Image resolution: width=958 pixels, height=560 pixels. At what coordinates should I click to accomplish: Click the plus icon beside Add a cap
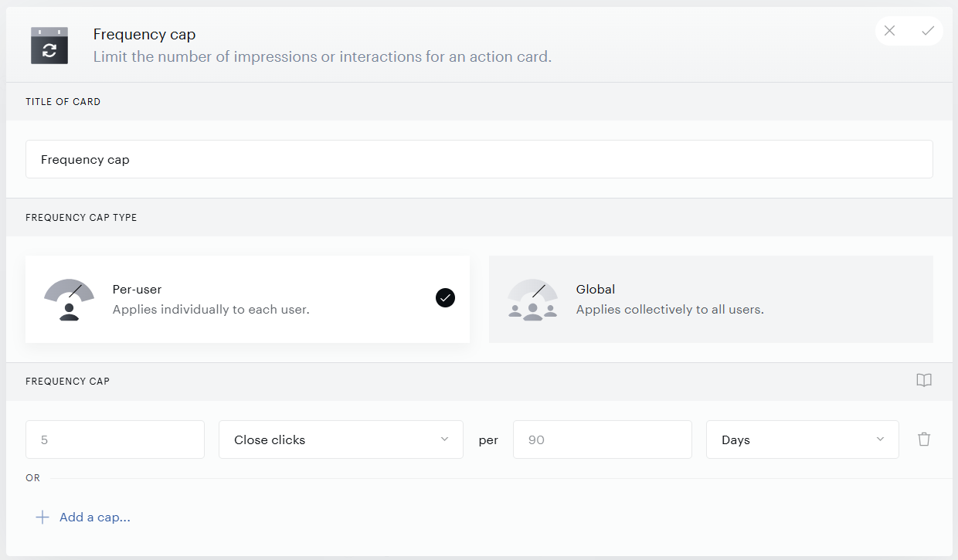point(42,518)
